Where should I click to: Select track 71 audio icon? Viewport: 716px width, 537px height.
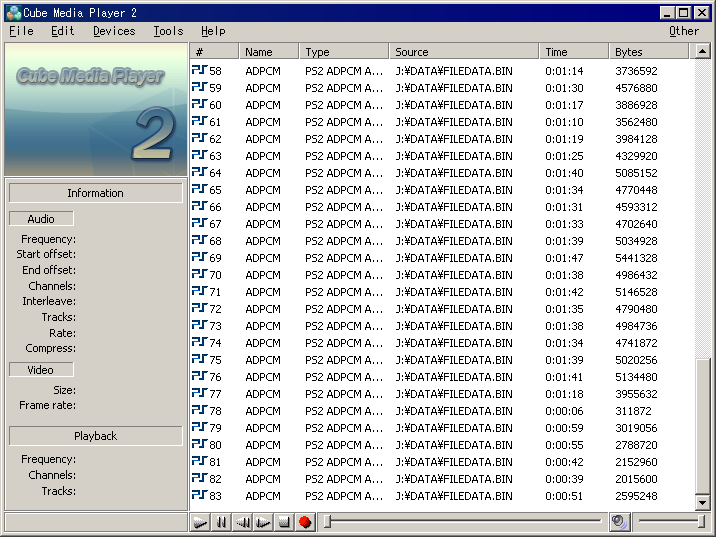[x=200, y=291]
